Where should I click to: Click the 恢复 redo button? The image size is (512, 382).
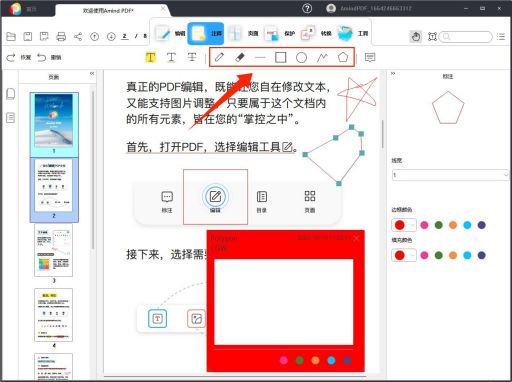point(19,57)
